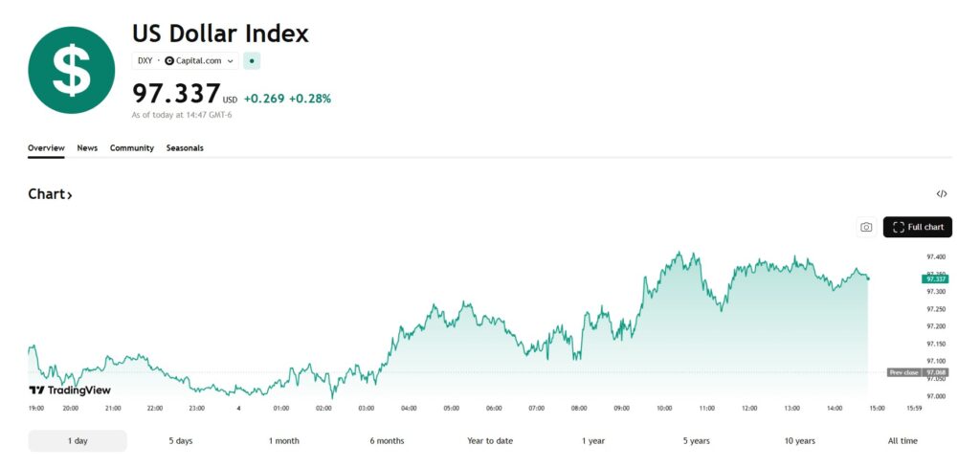Open the Full chart view
Screen dimensions: 980x468
click(x=918, y=227)
